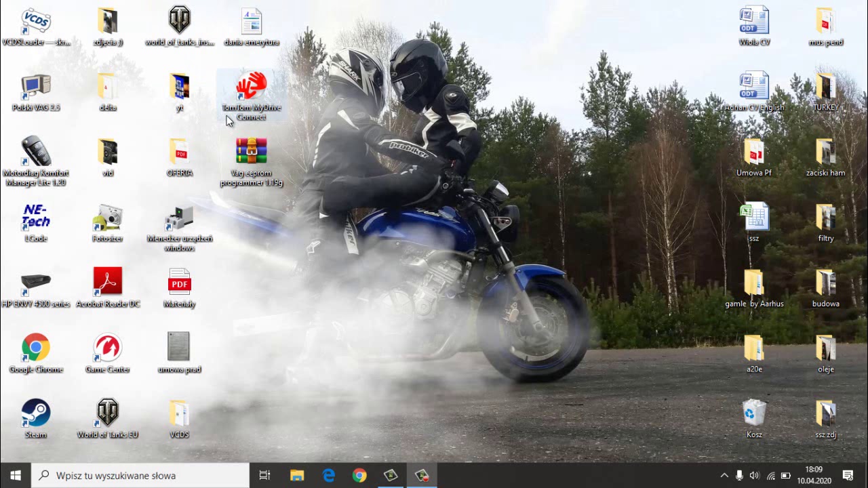Open Menedżer urządzeń windows shortcut
Image resolution: width=868 pixels, height=488 pixels.
click(180, 228)
